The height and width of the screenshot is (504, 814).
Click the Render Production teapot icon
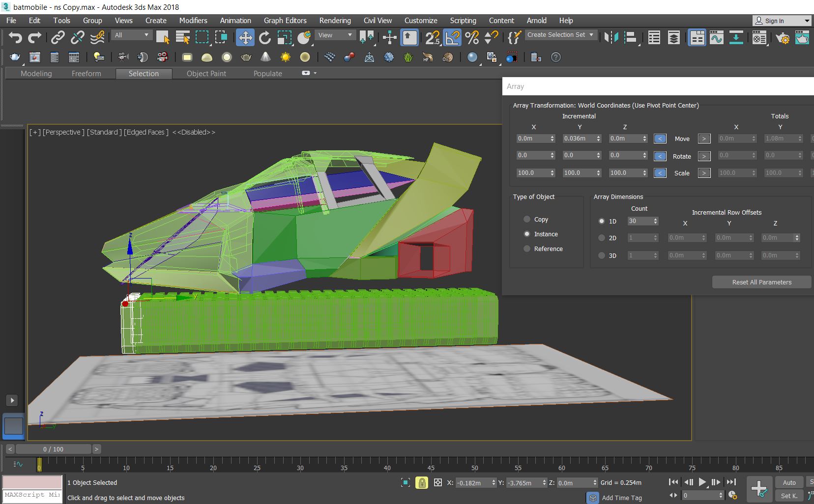802,37
